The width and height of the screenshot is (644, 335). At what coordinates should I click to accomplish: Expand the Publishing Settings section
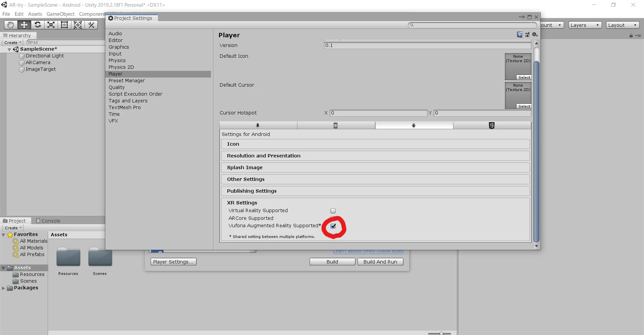coord(375,191)
